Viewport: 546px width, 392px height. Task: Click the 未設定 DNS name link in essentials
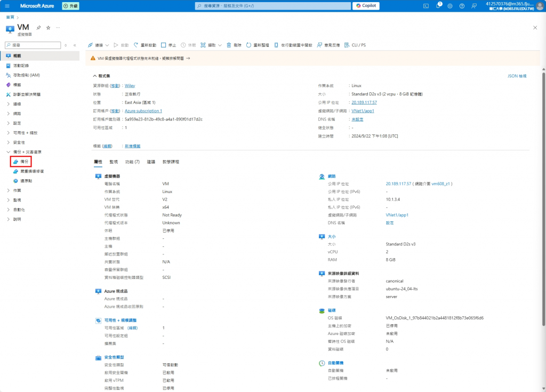[x=357, y=119]
